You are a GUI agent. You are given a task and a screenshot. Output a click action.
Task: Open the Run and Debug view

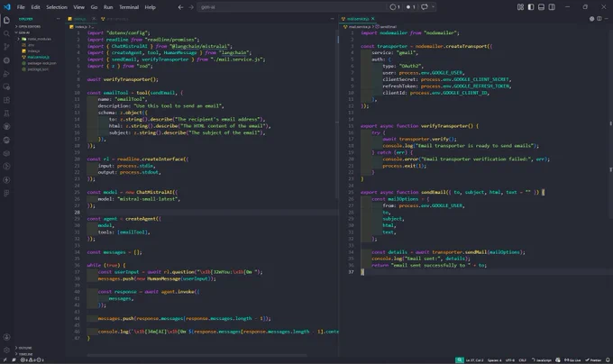[6, 73]
